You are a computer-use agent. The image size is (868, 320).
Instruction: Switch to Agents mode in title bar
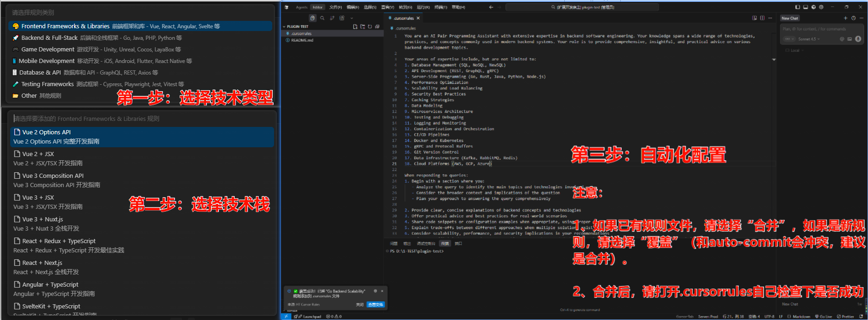(301, 7)
